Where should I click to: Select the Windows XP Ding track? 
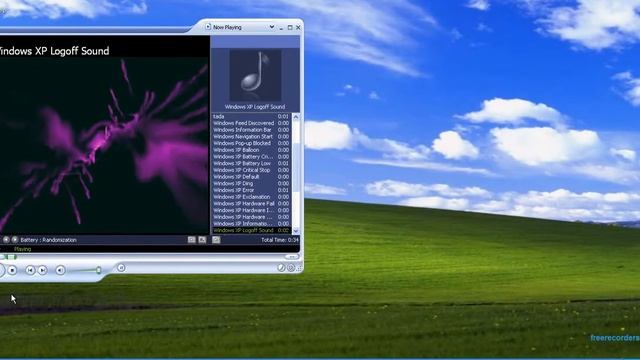(x=251, y=183)
